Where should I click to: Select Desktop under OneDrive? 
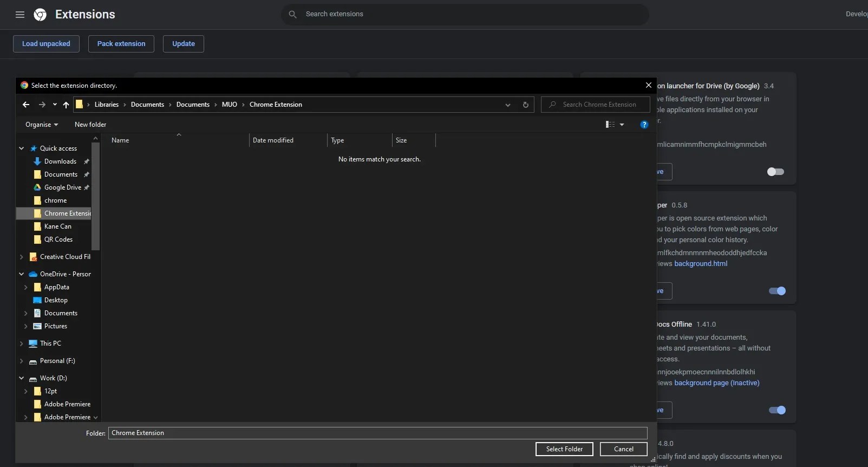[56, 300]
